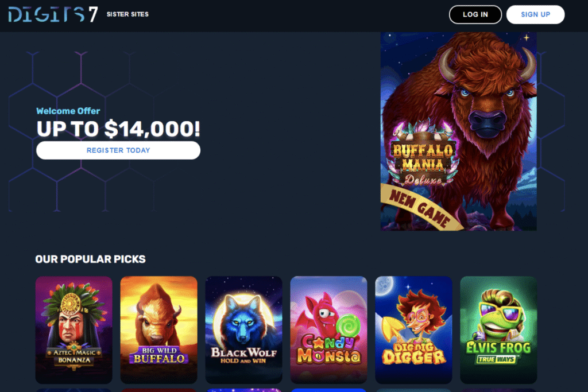Click the blue wolf face icon
This screenshot has height=392, width=588.
(243, 320)
